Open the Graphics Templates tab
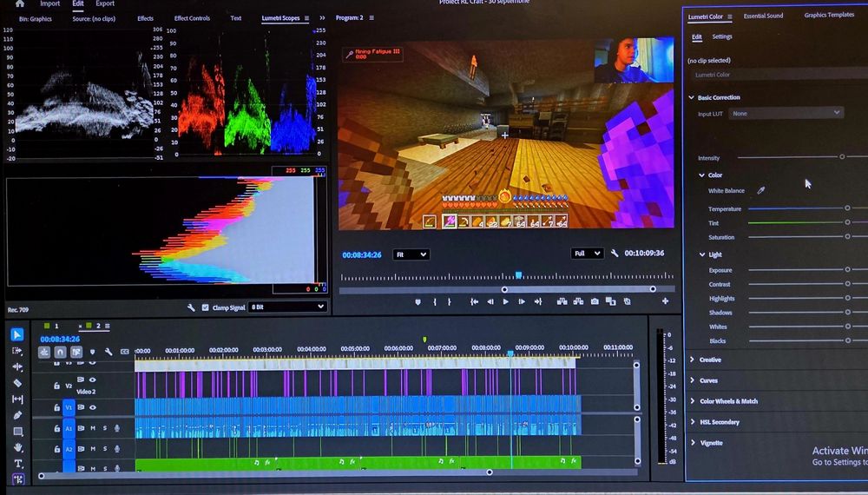Screen dimensions: 868x495 (829, 15)
